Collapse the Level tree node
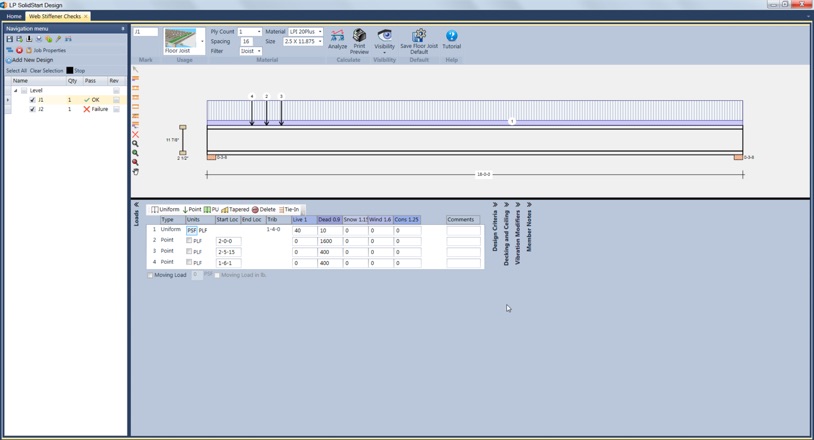Image resolution: width=814 pixels, height=440 pixels. click(15, 91)
